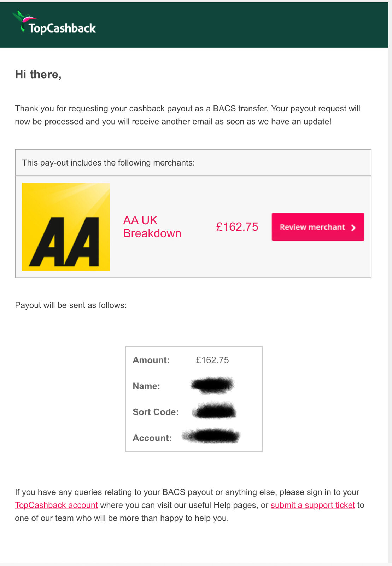
Task: Click the chevron arrow on Review merchant
Action: tap(353, 227)
